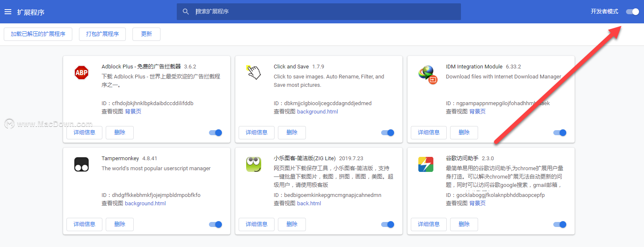Screen dimensions: 644x247
Task: Open 详细信息 for Click and Save
Action: pos(257,133)
